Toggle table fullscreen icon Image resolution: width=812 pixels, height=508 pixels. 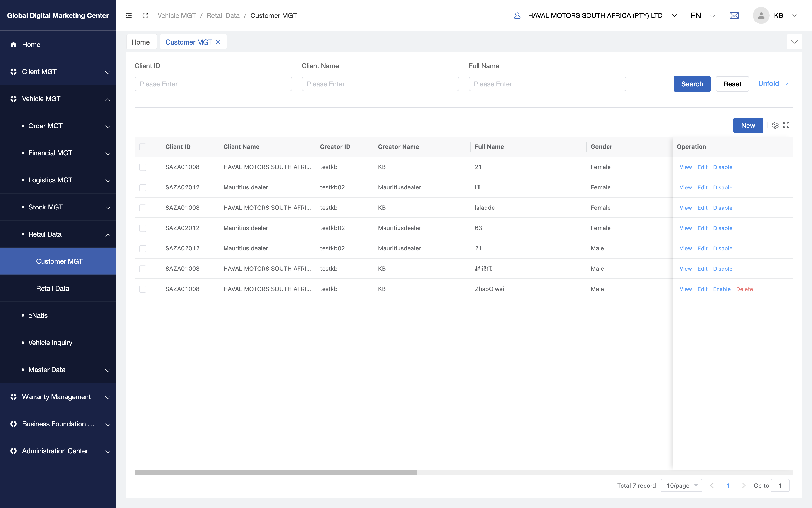786,125
